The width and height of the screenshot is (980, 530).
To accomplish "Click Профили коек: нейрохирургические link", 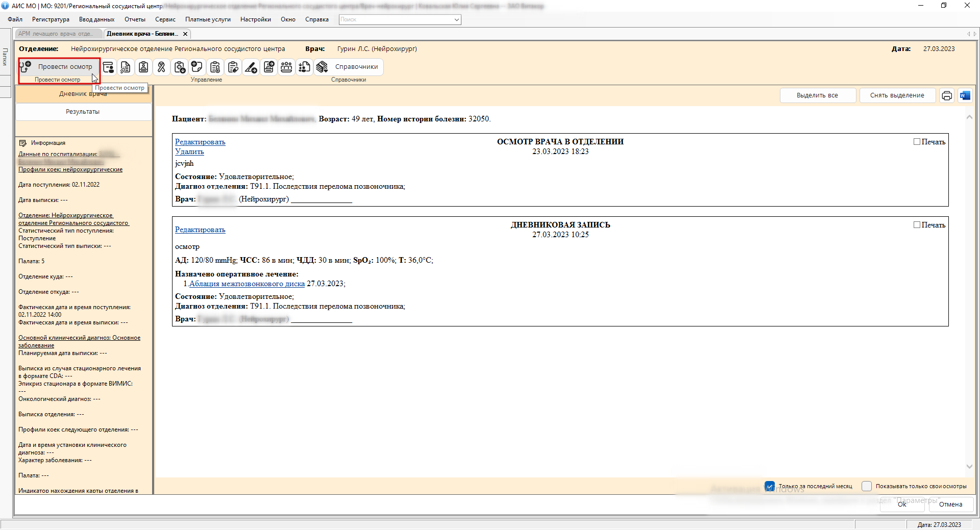I will pos(70,169).
